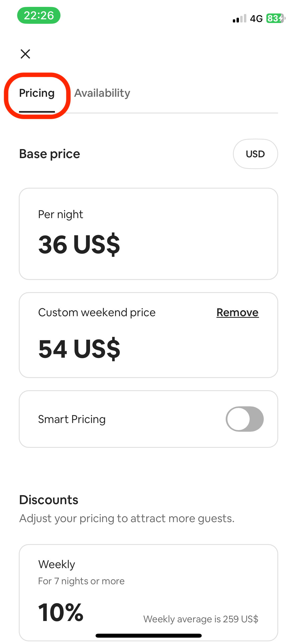Toggle the Smart Pricing switch
The width and height of the screenshot is (297, 644).
click(x=245, y=419)
